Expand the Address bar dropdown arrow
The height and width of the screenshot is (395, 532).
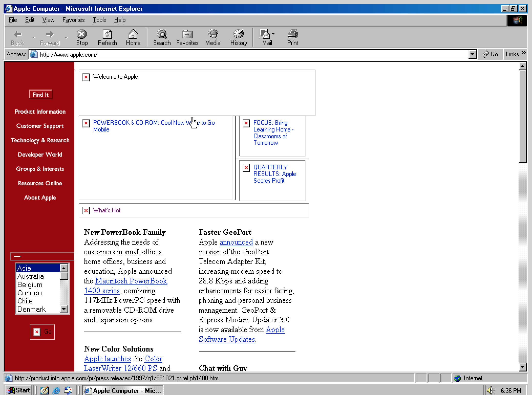pyautogui.click(x=472, y=54)
